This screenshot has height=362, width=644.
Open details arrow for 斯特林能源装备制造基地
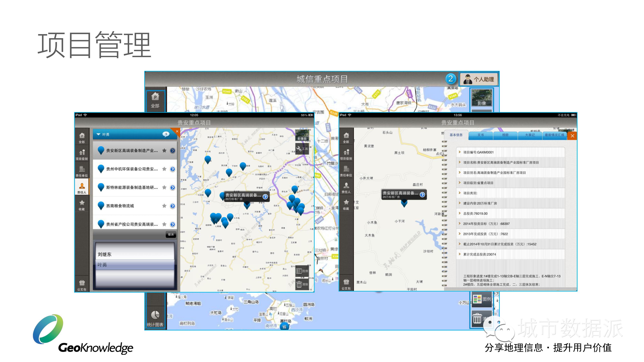(172, 187)
